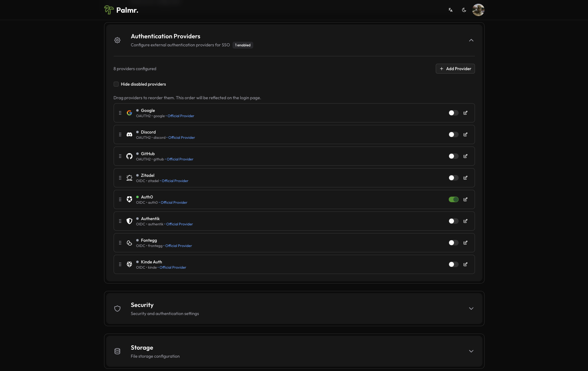Enable the GitHub provider toggle
Image resolution: width=588 pixels, height=371 pixels.
(454, 156)
